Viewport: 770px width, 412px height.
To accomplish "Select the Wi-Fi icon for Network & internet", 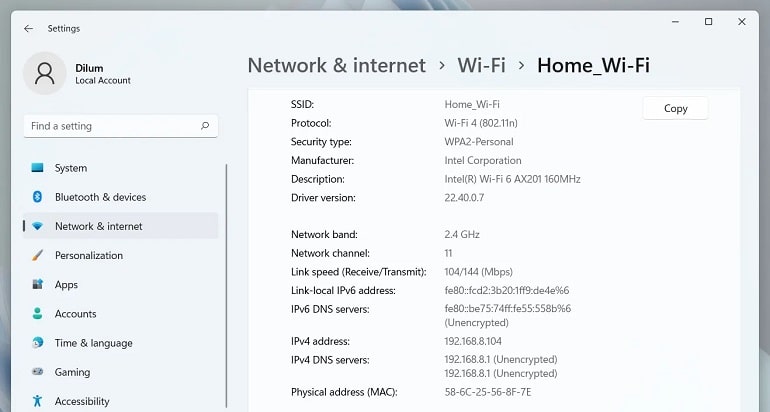I will (37, 226).
